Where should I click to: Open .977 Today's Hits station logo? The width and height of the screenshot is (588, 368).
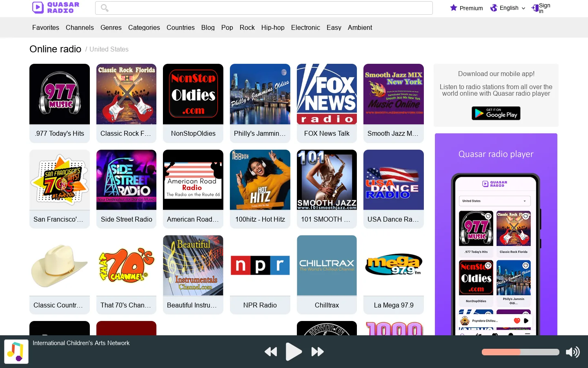coord(60,94)
